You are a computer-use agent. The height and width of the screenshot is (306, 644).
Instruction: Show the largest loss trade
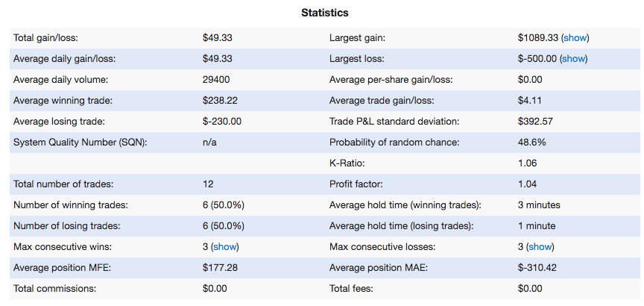point(574,59)
